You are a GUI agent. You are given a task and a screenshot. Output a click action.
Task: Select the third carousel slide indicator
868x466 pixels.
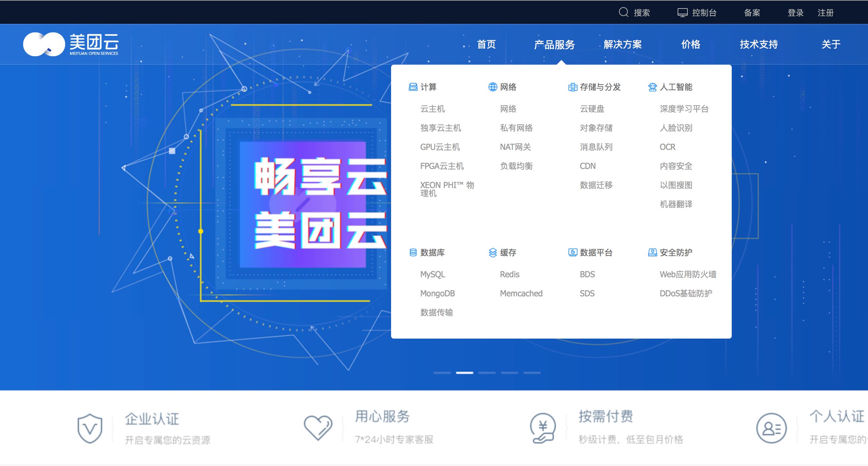pyautogui.click(x=487, y=373)
